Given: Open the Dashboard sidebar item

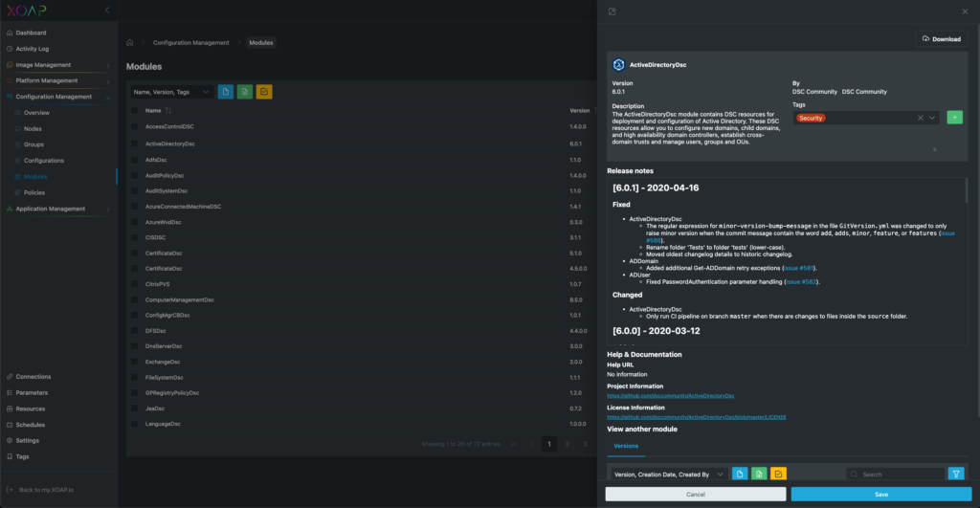Looking at the screenshot, I should (x=31, y=33).
